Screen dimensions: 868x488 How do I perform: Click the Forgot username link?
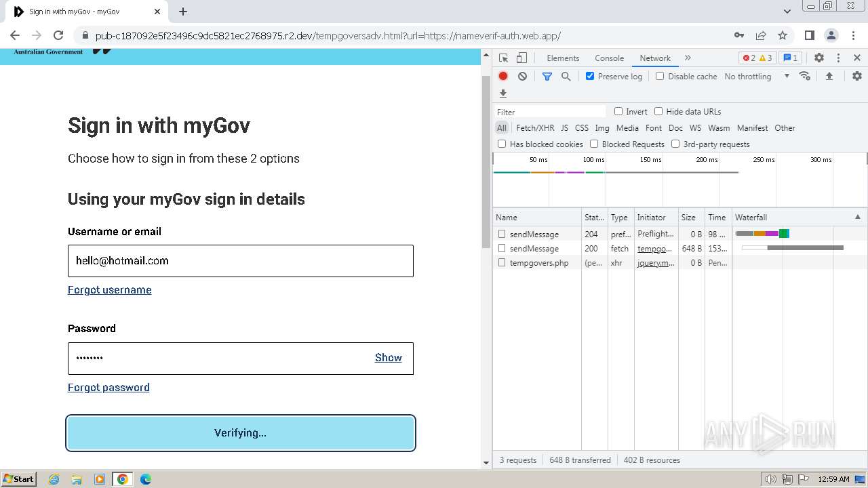tap(110, 290)
